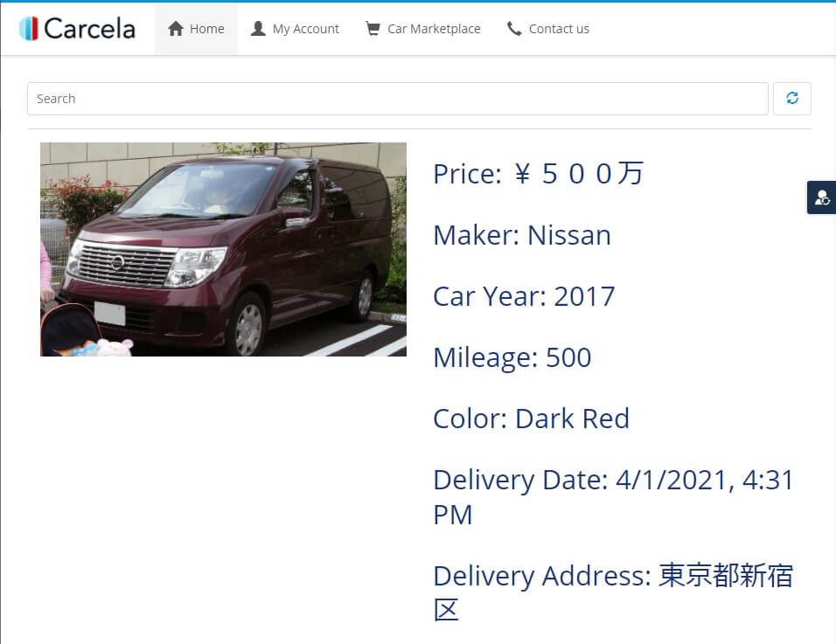Viewport: 836px width, 644px height.
Task: Go to My Account page
Action: (x=295, y=29)
